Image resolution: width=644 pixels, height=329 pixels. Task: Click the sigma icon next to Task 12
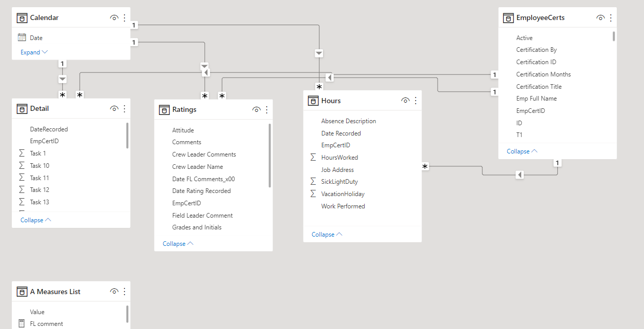tap(22, 189)
